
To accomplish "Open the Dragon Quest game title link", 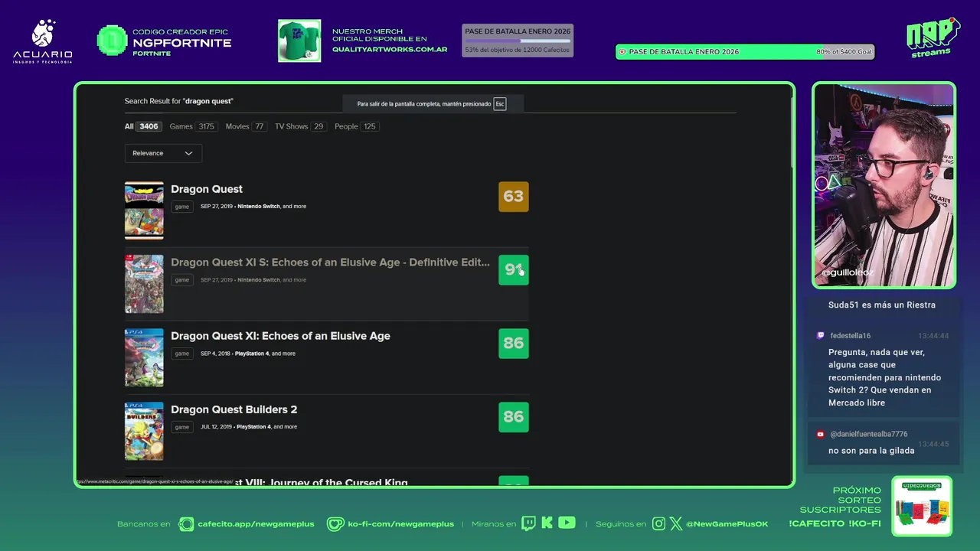I will tap(207, 189).
